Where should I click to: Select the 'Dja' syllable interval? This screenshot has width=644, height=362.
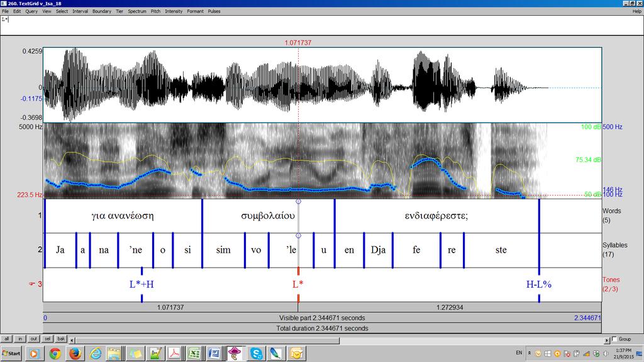[378, 250]
